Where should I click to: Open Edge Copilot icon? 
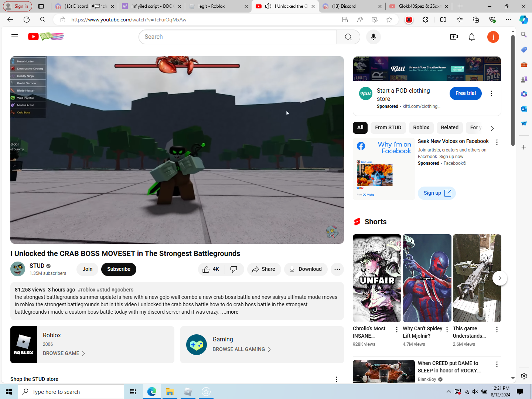pyautogui.click(x=524, y=20)
